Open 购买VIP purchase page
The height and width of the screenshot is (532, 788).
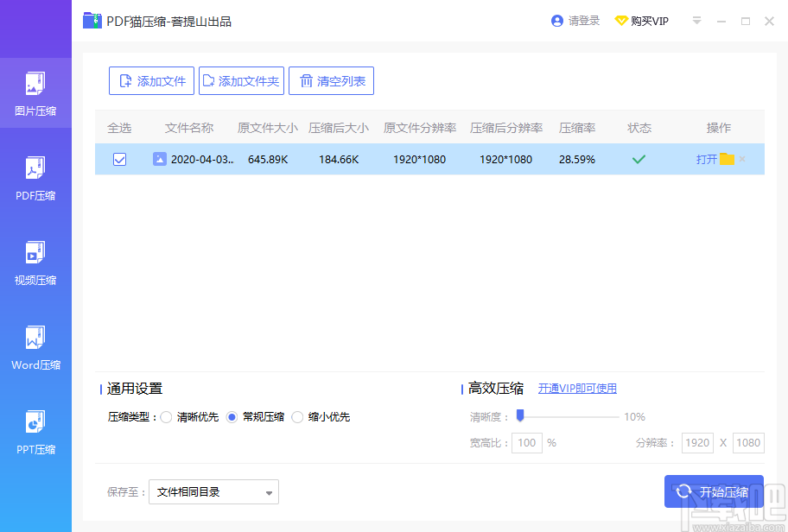[642, 20]
